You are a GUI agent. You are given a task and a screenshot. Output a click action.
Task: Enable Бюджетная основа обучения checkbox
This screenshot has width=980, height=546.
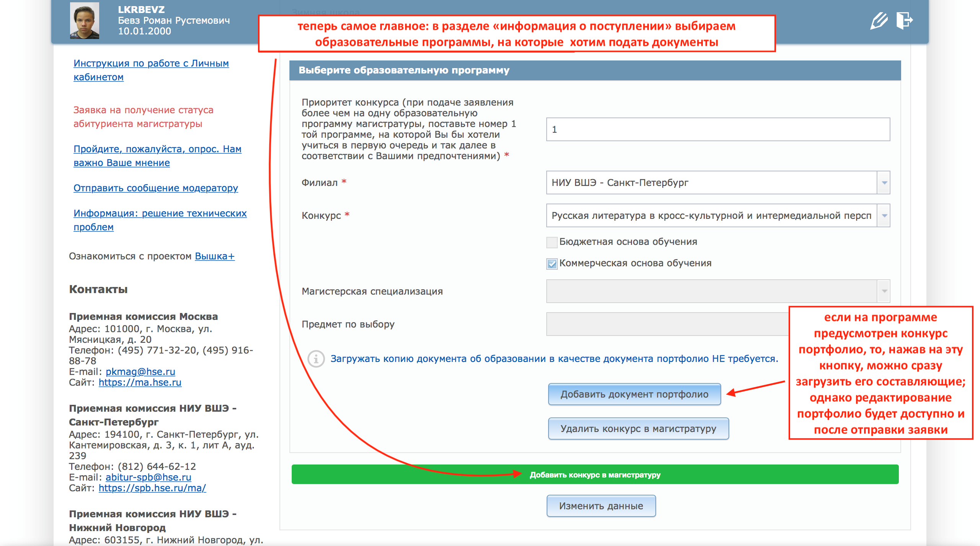pyautogui.click(x=552, y=242)
